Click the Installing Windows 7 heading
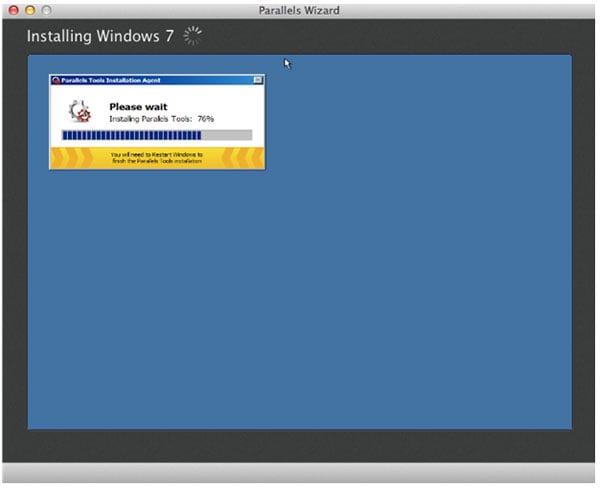 [x=100, y=36]
